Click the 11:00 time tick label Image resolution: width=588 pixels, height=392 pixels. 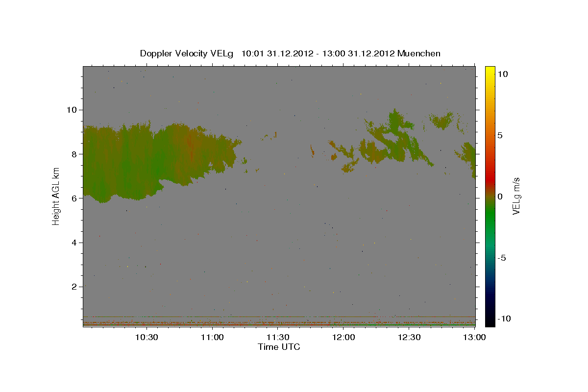pos(212,337)
